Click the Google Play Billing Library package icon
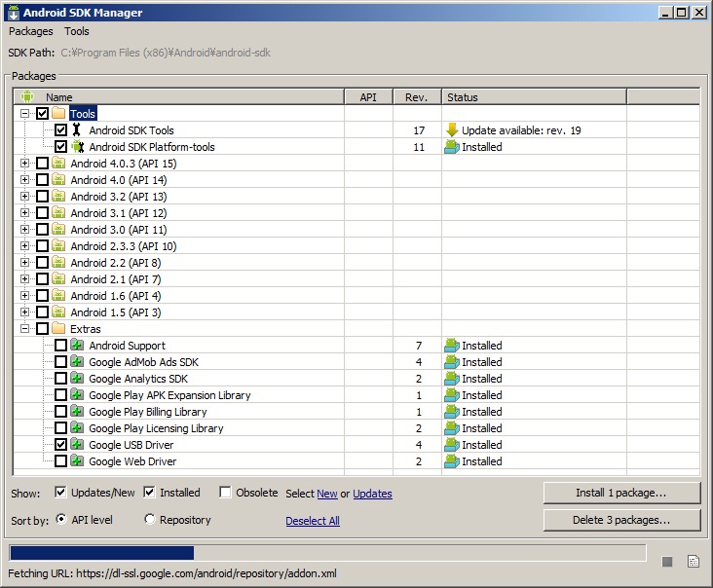 (x=77, y=411)
